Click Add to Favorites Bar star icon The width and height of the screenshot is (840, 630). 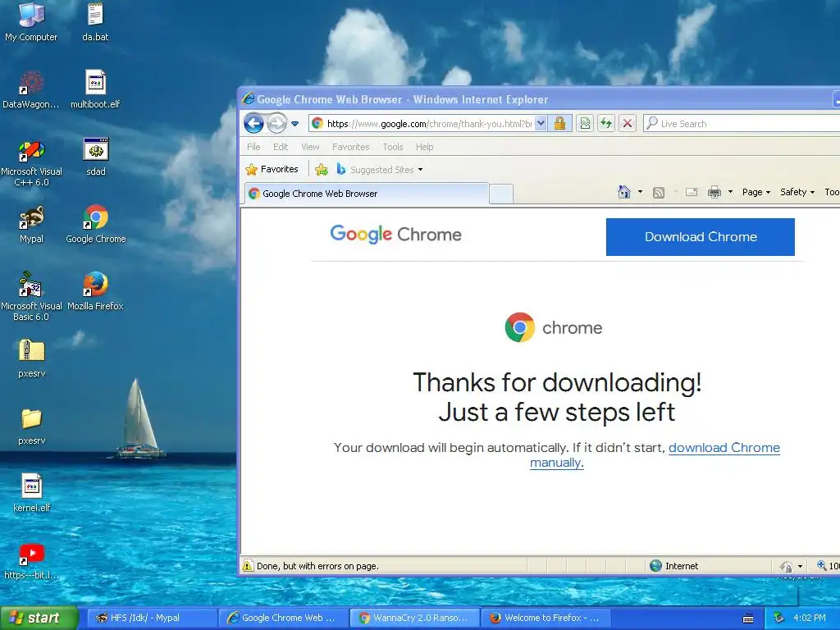point(322,170)
